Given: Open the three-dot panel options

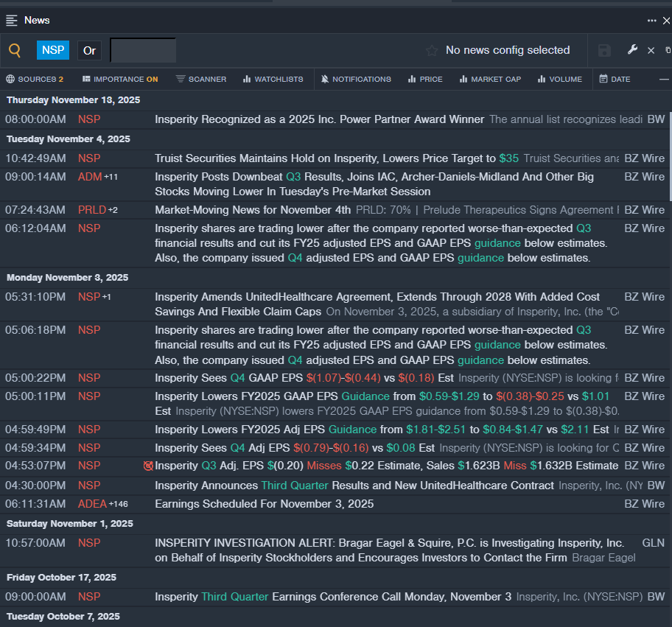Looking at the screenshot, I should point(651,21).
